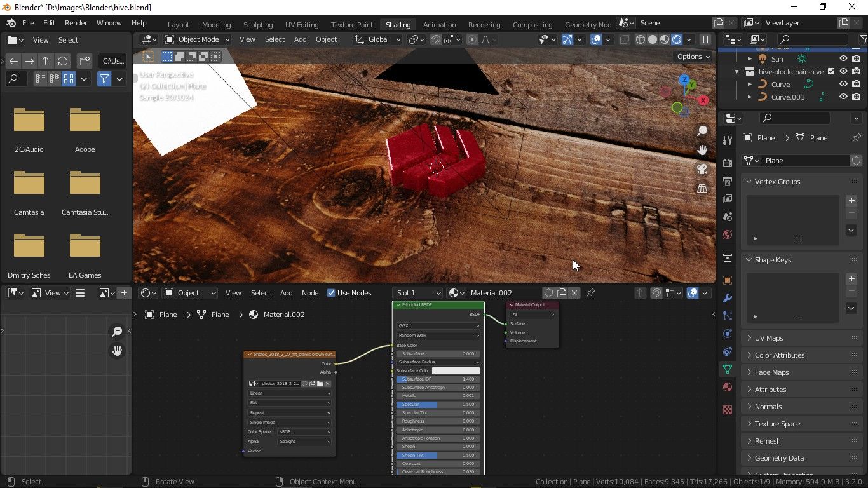Open the Render menu
This screenshot has width=868, height=488.
click(x=76, y=23)
